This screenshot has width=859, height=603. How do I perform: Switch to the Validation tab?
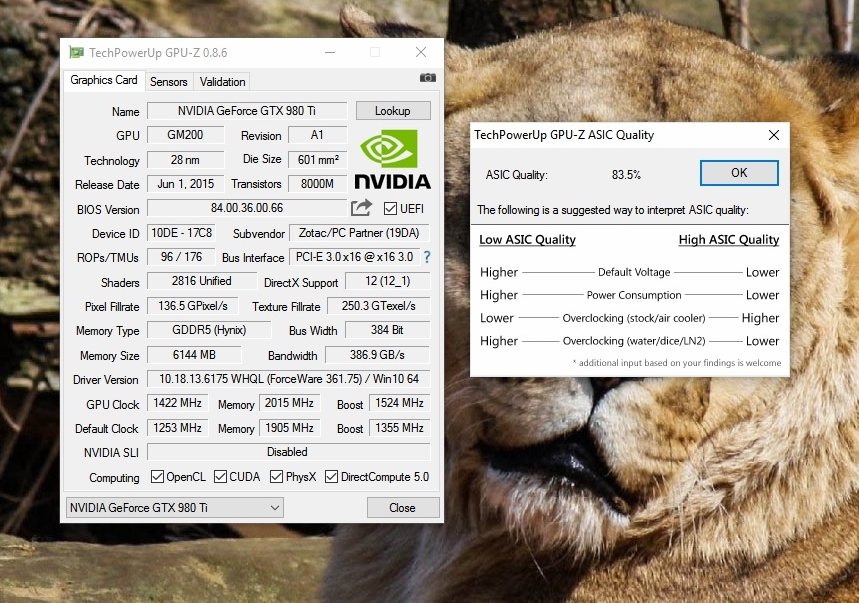pos(222,82)
